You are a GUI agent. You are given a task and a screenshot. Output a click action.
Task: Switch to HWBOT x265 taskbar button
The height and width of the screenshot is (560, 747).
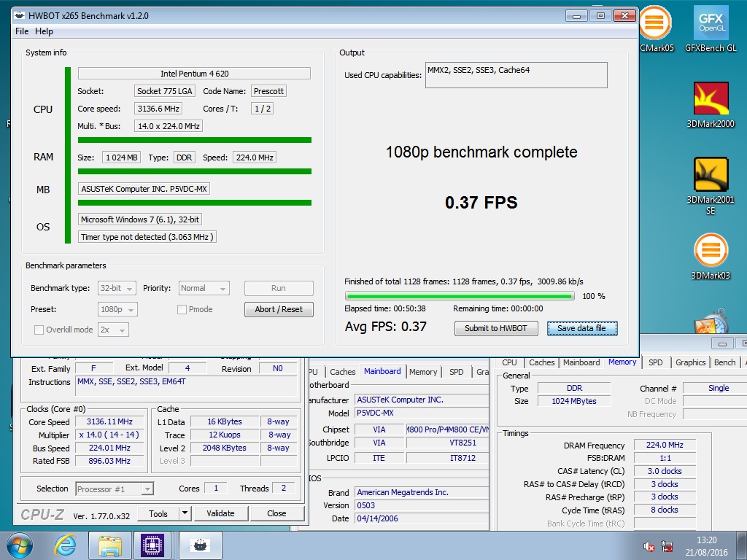(x=200, y=545)
